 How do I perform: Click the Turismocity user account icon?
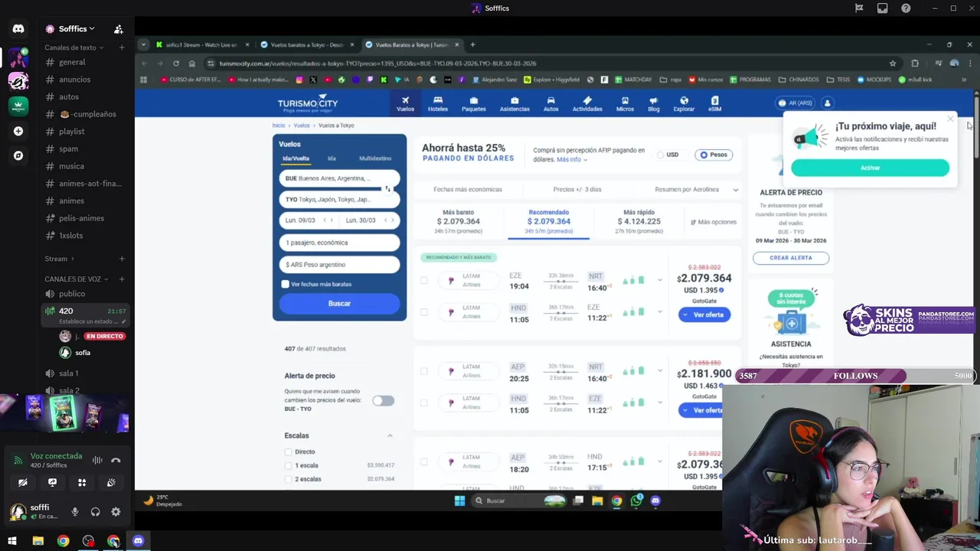(x=827, y=103)
